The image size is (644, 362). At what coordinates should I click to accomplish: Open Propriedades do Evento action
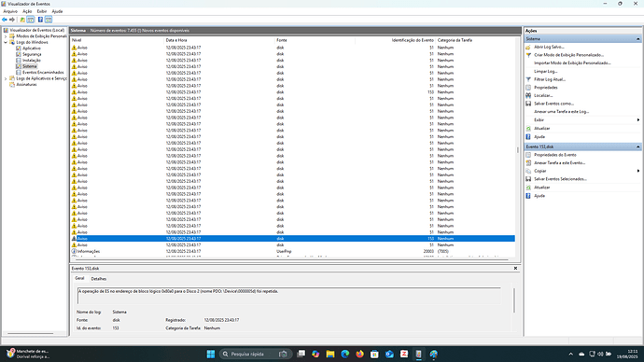coord(555,155)
